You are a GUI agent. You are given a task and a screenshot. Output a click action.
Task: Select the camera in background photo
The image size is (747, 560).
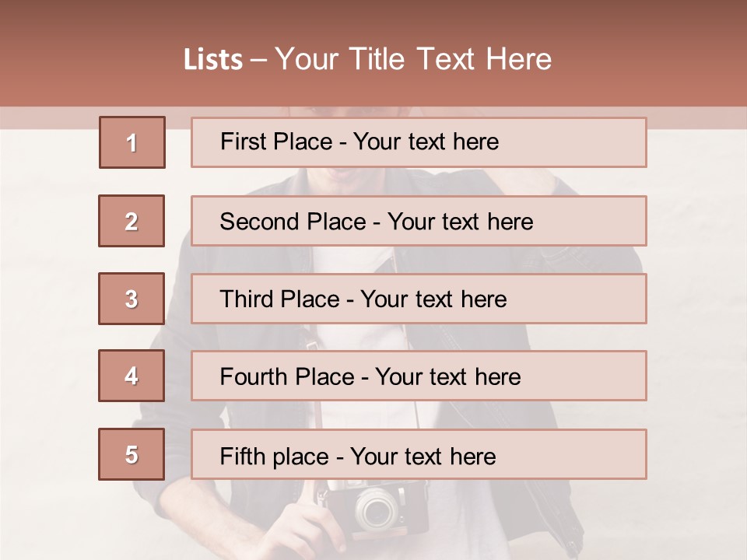[x=376, y=510]
